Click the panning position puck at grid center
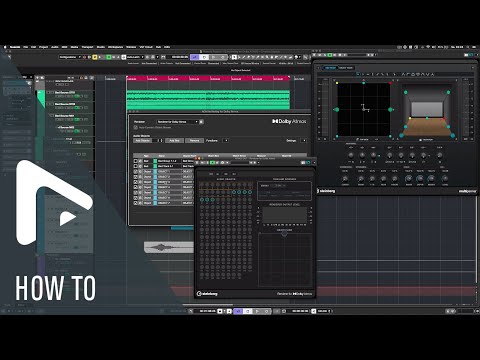Image resolution: width=480 pixels, height=360 pixels. [x=364, y=108]
